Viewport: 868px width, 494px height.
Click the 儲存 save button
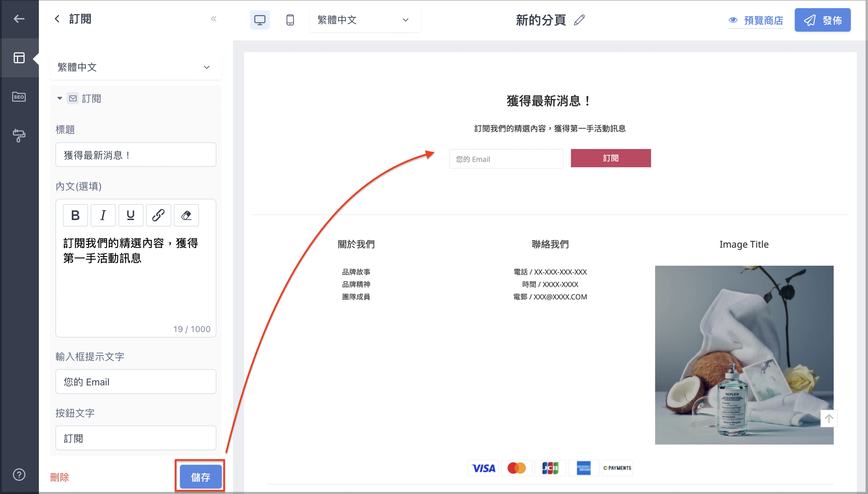(200, 477)
